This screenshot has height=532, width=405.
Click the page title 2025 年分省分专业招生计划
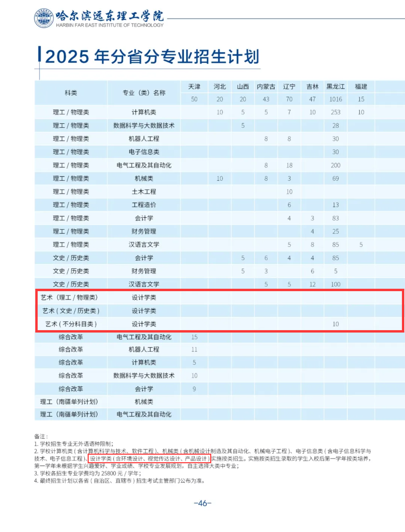point(152,56)
